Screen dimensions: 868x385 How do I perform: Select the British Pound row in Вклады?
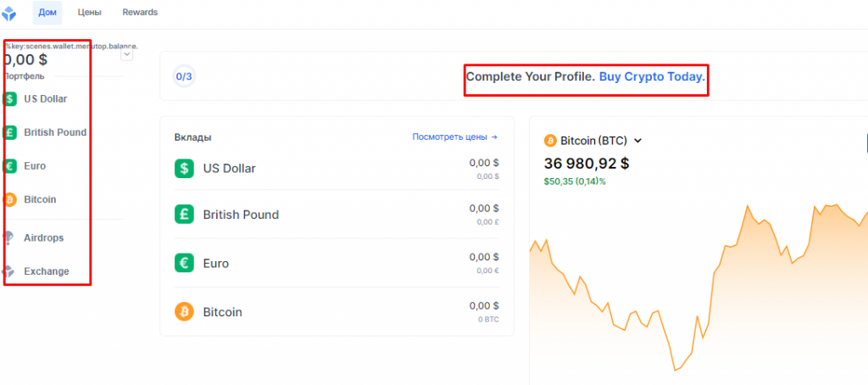point(337,215)
